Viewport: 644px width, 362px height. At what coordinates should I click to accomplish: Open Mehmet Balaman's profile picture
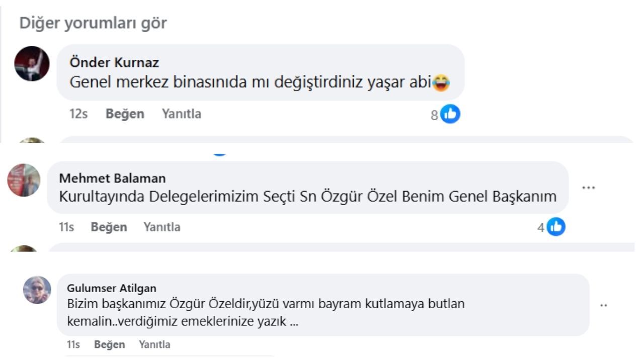pos(24,180)
